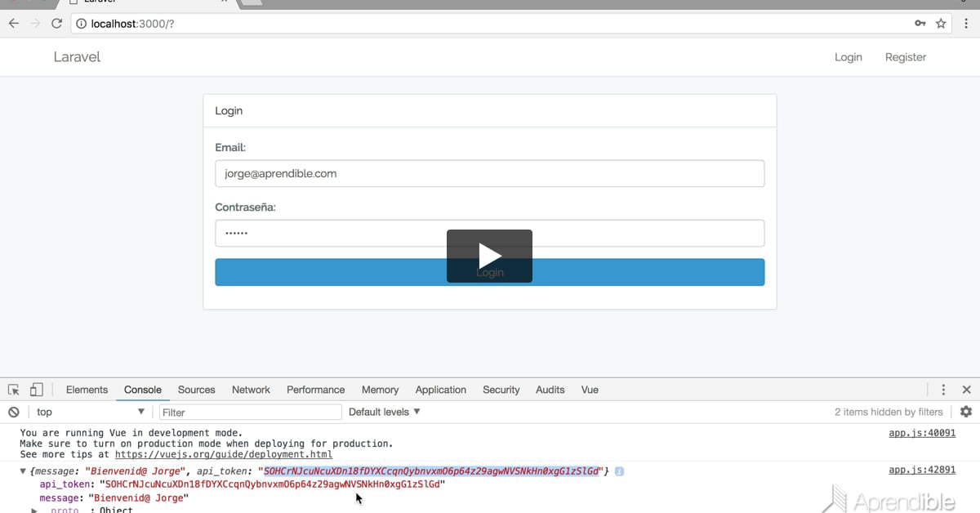Open the app.js:42891 source link

921,471
